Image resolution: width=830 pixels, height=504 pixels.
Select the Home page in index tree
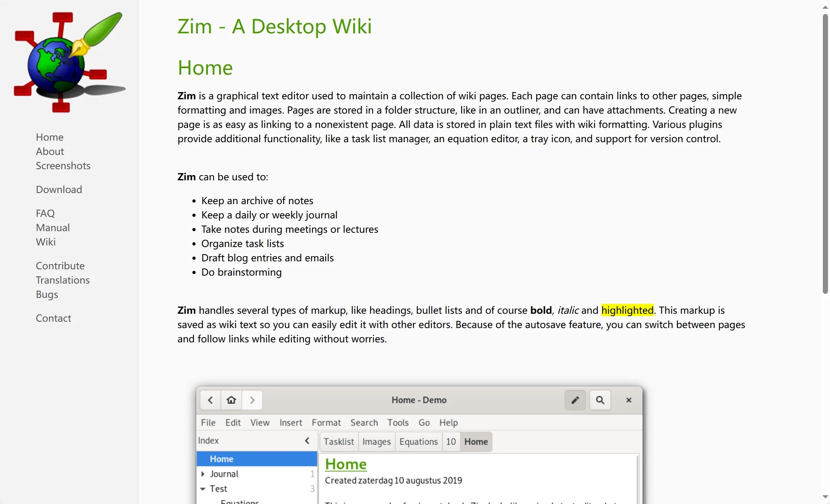point(221,458)
